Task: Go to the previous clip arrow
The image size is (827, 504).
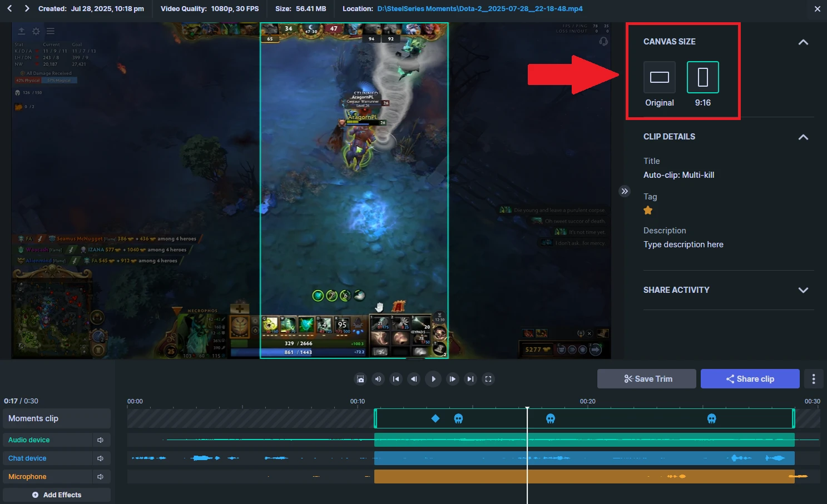Action: click(x=9, y=8)
